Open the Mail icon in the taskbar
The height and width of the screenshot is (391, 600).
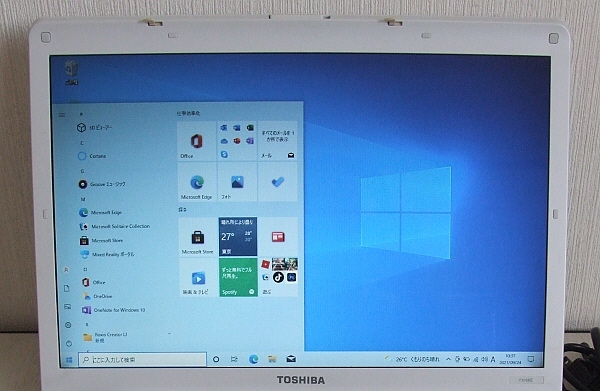tap(291, 359)
